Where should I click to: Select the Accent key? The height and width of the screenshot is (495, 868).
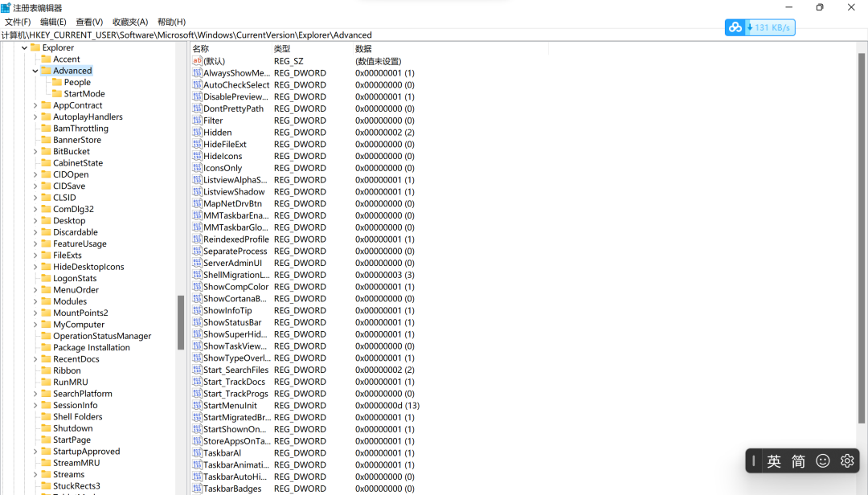(x=67, y=59)
